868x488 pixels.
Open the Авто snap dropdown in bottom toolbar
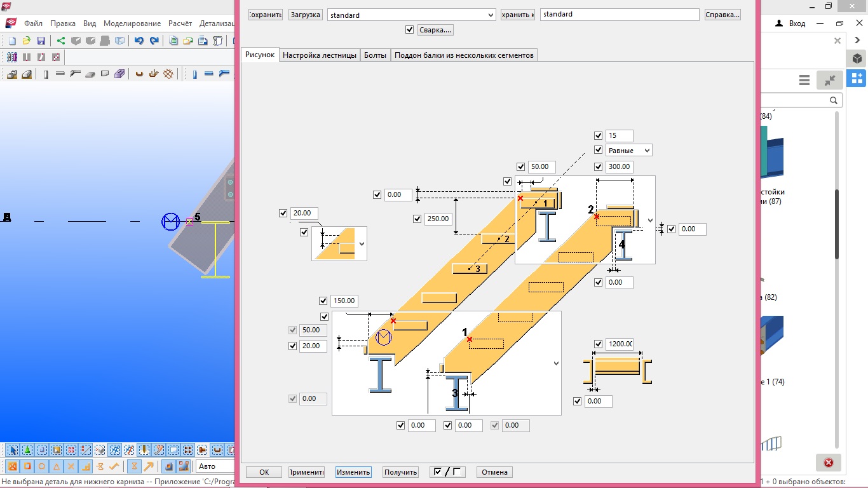(x=215, y=466)
